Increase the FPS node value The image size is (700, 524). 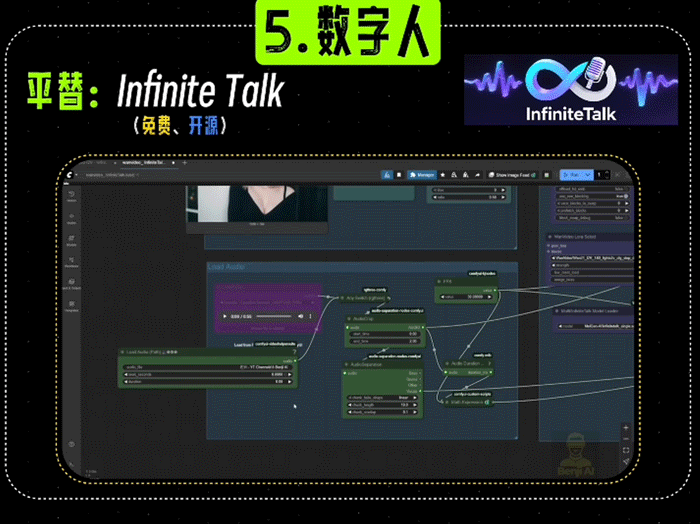(x=489, y=297)
